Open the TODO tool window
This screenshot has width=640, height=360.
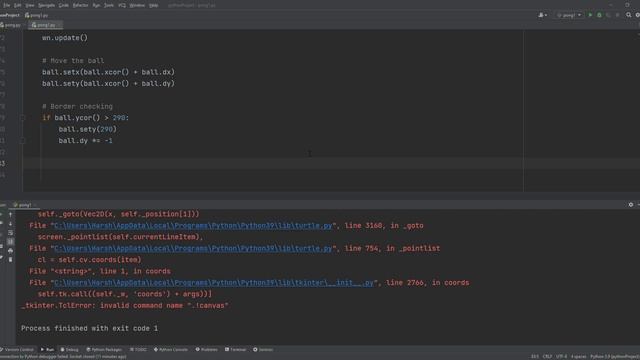(138, 350)
